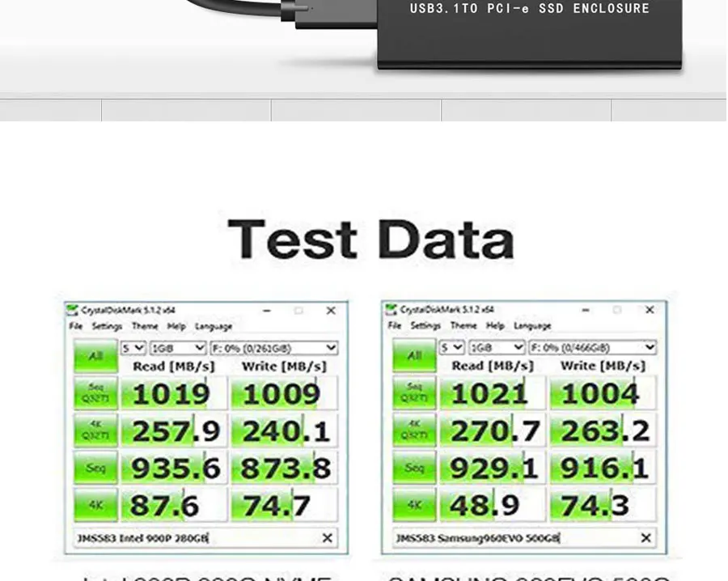
Task: Click the 916.1 Seq write value
Action: tap(603, 468)
